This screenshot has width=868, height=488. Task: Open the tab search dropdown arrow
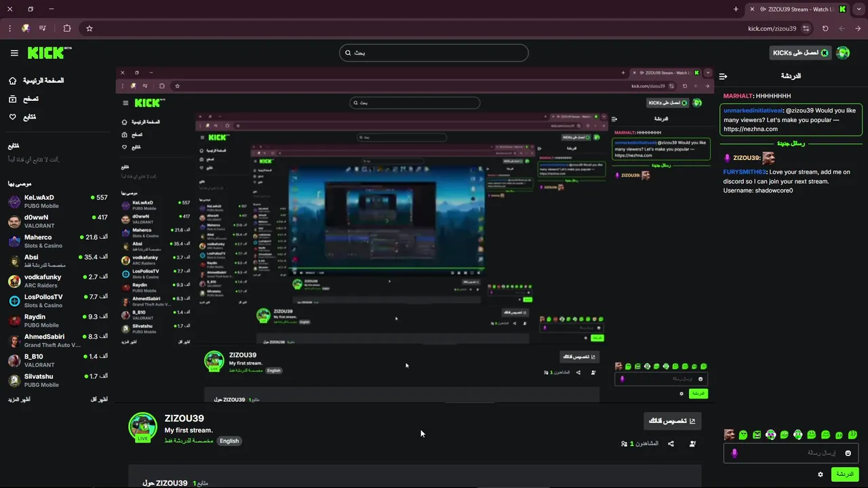[x=859, y=9]
